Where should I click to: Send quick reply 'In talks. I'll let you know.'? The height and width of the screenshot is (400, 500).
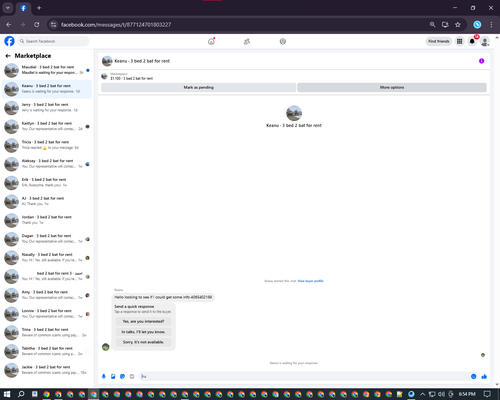pyautogui.click(x=143, y=332)
